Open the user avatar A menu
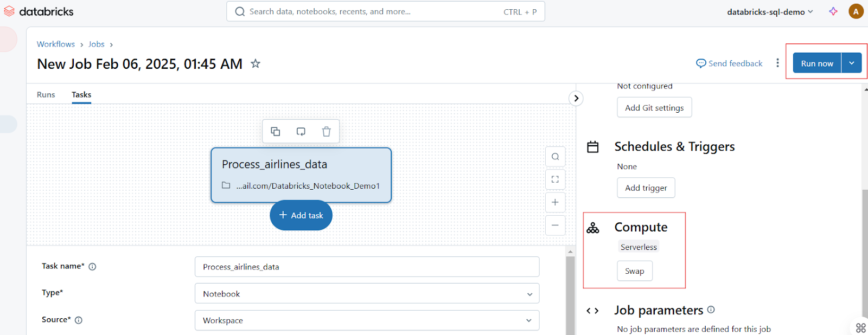 (856, 11)
